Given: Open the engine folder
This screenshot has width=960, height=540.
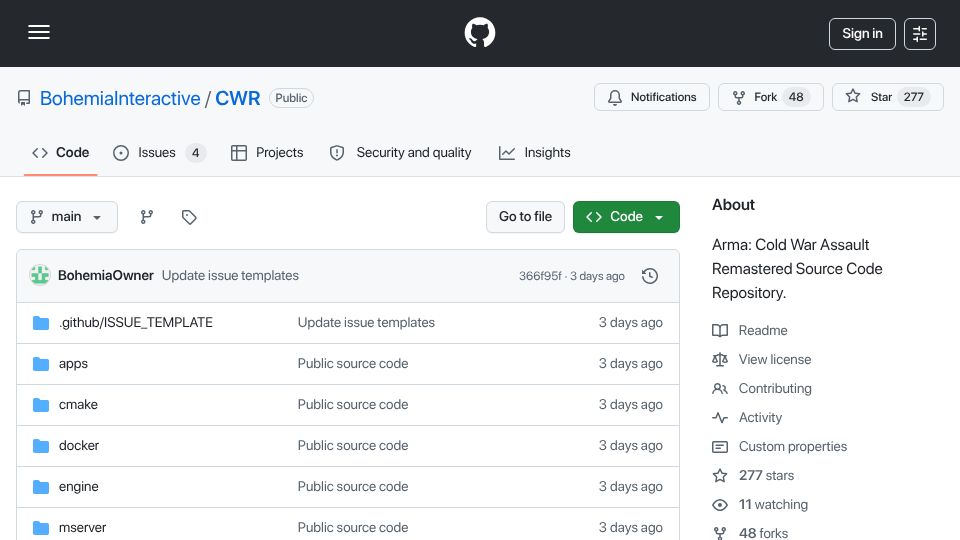Looking at the screenshot, I should (78, 487).
